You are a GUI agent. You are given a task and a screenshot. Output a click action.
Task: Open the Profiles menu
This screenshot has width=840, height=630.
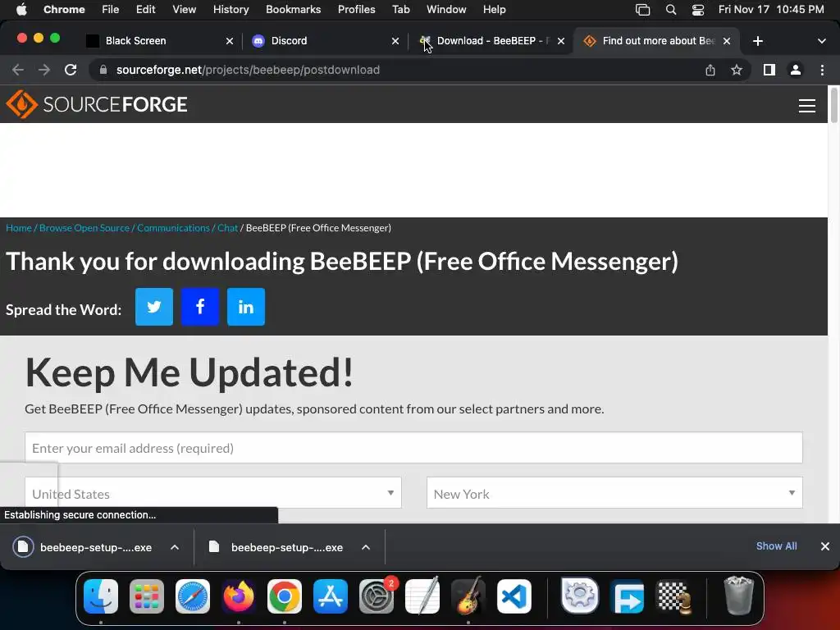(356, 9)
